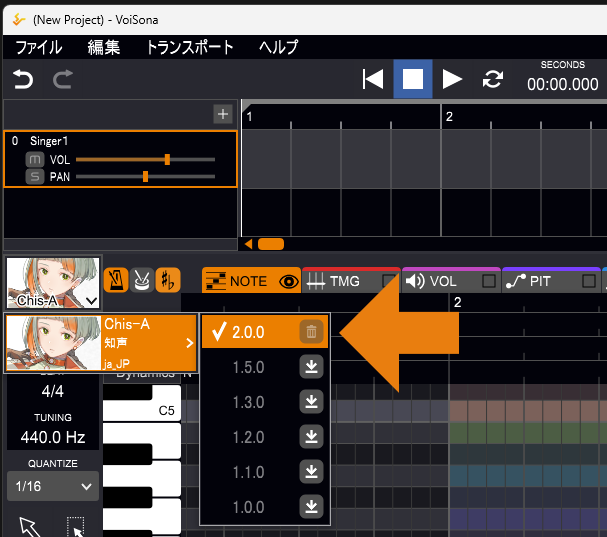Add a new track with plus button

tap(223, 114)
